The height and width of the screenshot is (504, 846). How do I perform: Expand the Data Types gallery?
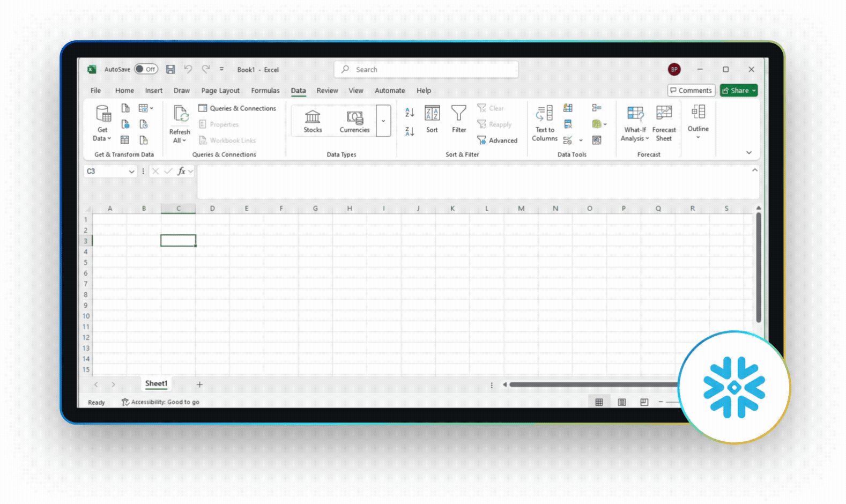coord(383,121)
